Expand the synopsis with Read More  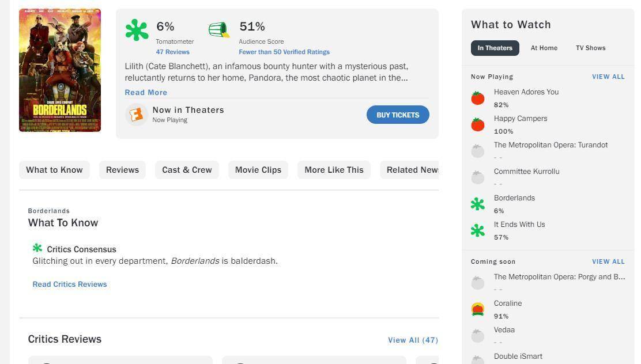tap(146, 92)
